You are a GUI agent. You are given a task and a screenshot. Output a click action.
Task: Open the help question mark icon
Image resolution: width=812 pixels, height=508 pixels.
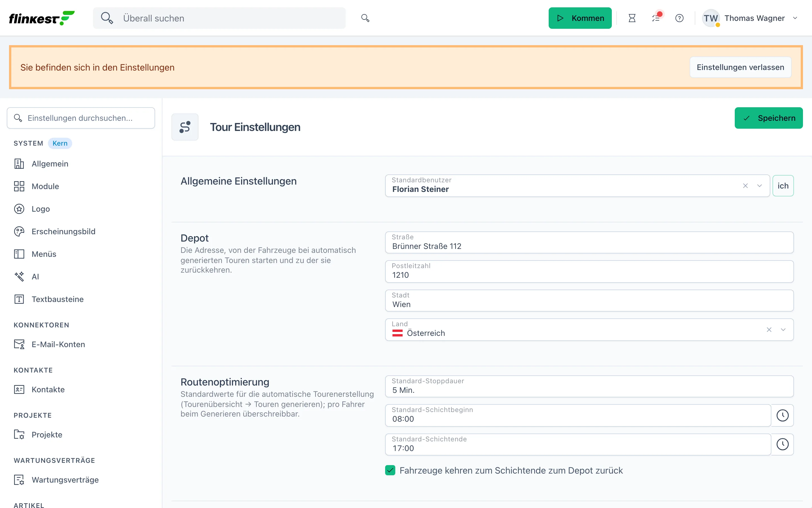(x=679, y=18)
